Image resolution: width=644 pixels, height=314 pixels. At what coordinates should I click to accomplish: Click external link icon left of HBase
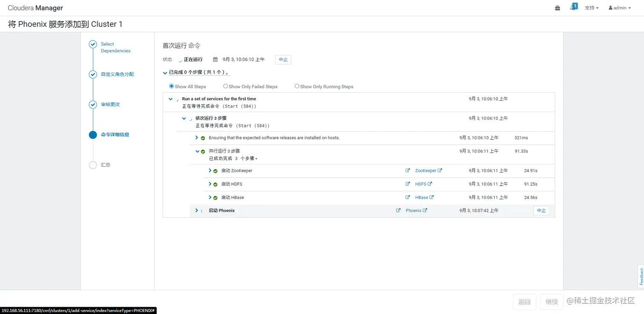408,197
